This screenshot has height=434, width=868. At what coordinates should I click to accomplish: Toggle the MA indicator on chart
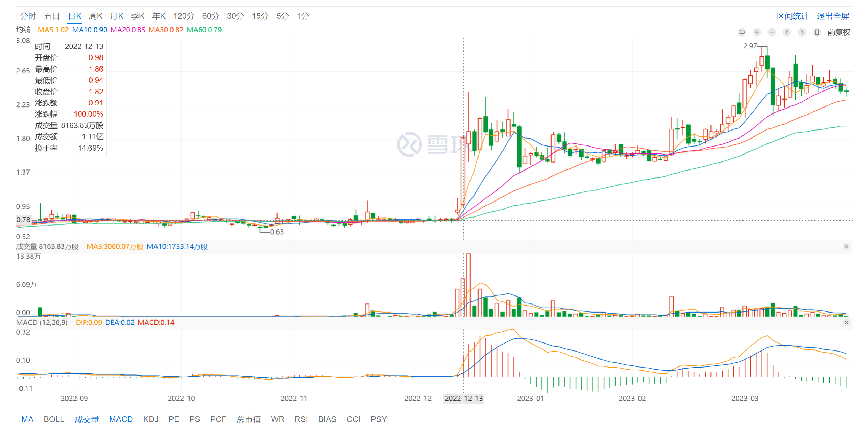point(27,419)
